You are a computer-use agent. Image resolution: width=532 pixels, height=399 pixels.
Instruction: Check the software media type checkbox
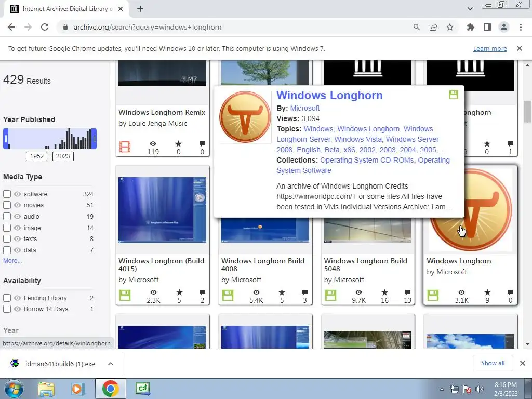pyautogui.click(x=7, y=194)
